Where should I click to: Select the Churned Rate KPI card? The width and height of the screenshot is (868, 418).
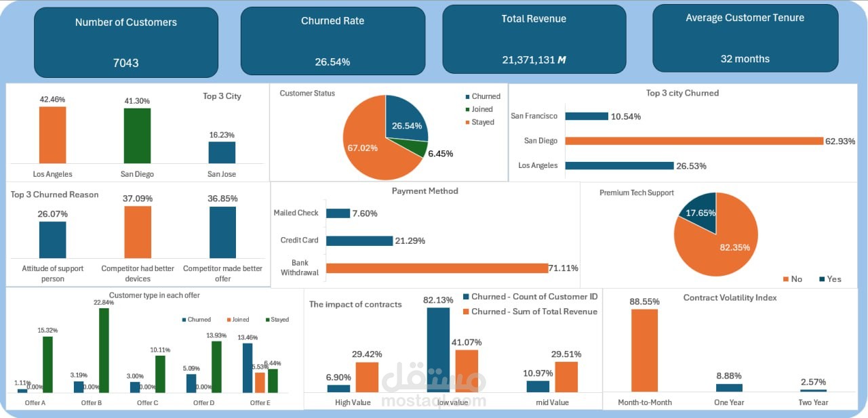(x=332, y=41)
